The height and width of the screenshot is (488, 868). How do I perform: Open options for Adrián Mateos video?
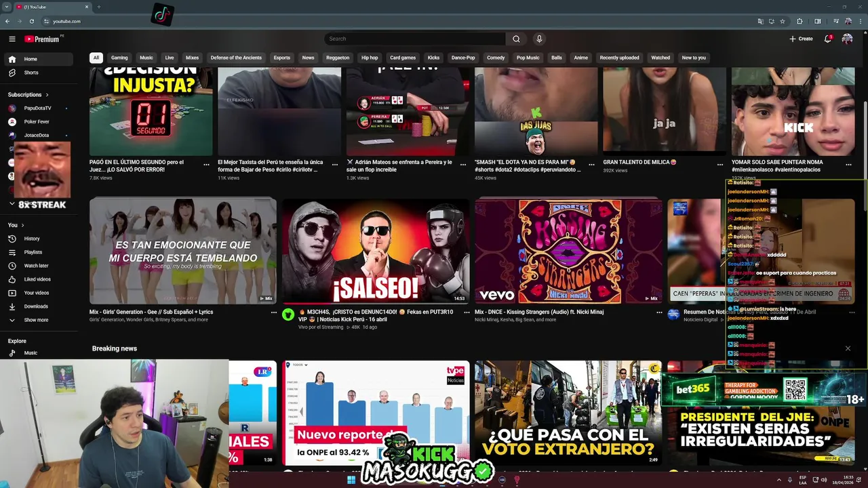[463, 164]
